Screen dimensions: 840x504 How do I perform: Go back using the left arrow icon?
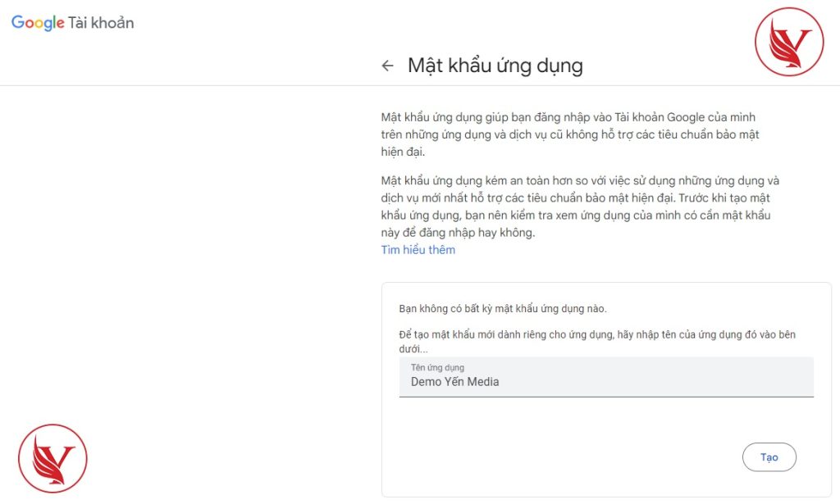[x=387, y=66]
